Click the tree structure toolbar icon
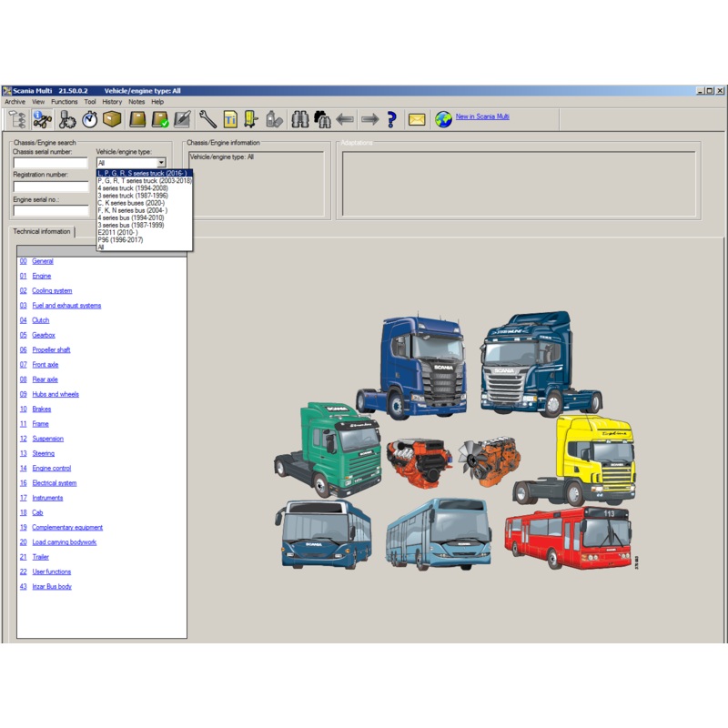Screen dimensions: 728x728 [x=17, y=120]
